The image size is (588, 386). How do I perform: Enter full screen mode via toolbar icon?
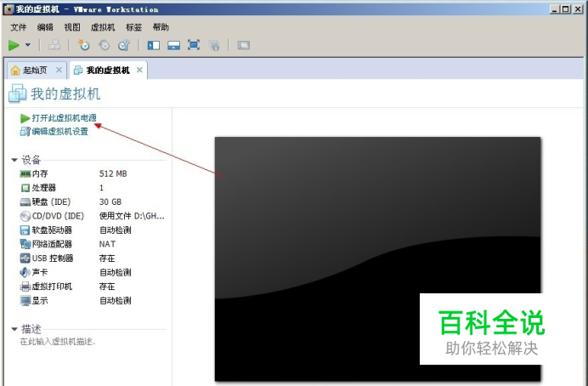tap(194, 45)
